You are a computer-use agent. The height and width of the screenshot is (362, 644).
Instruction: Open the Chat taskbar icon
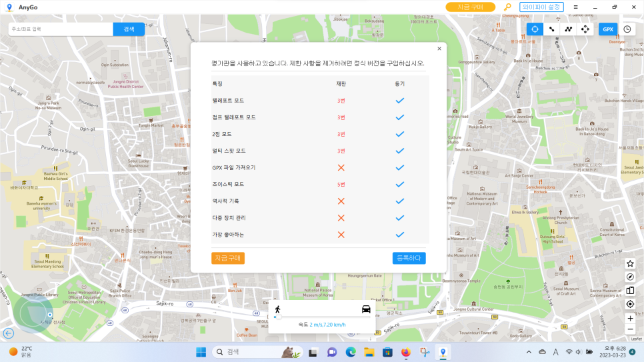[332, 352]
